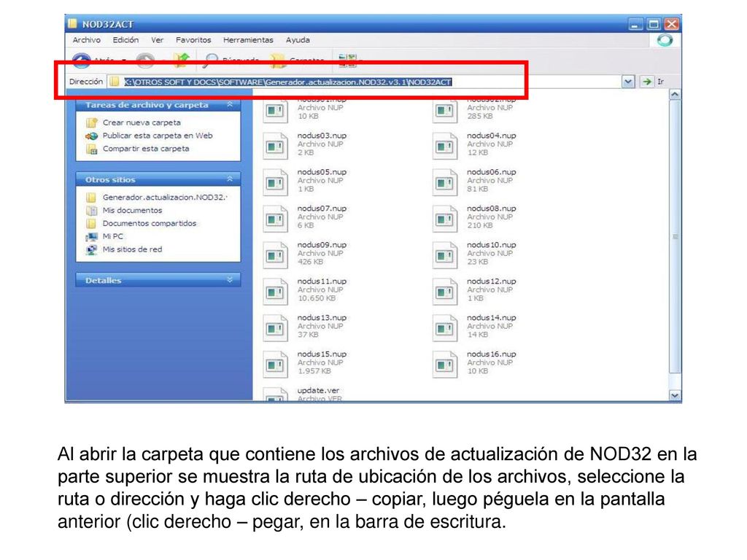Image resolution: width=747 pixels, height=560 pixels.
Task: Open the address bar dropdown arrow
Action: point(628,82)
